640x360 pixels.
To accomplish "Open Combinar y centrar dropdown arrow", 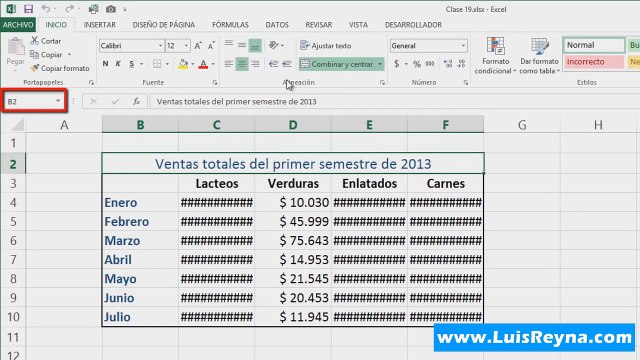I will [380, 64].
